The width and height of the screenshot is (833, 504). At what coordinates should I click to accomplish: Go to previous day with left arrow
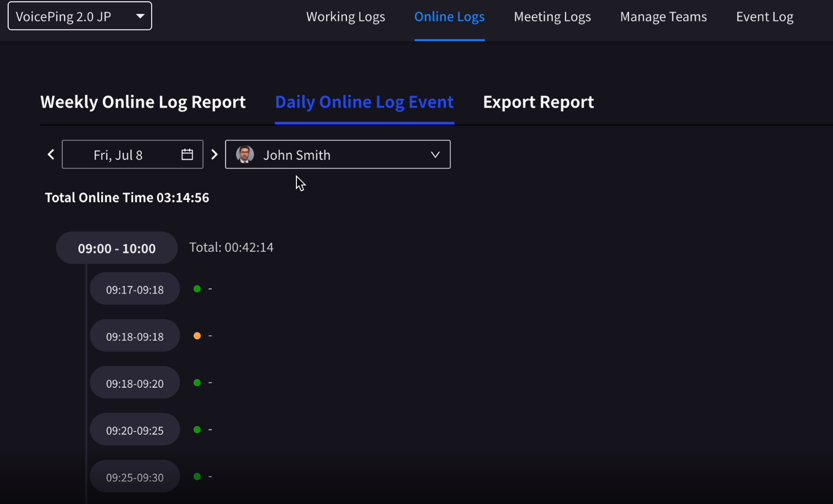click(x=51, y=155)
